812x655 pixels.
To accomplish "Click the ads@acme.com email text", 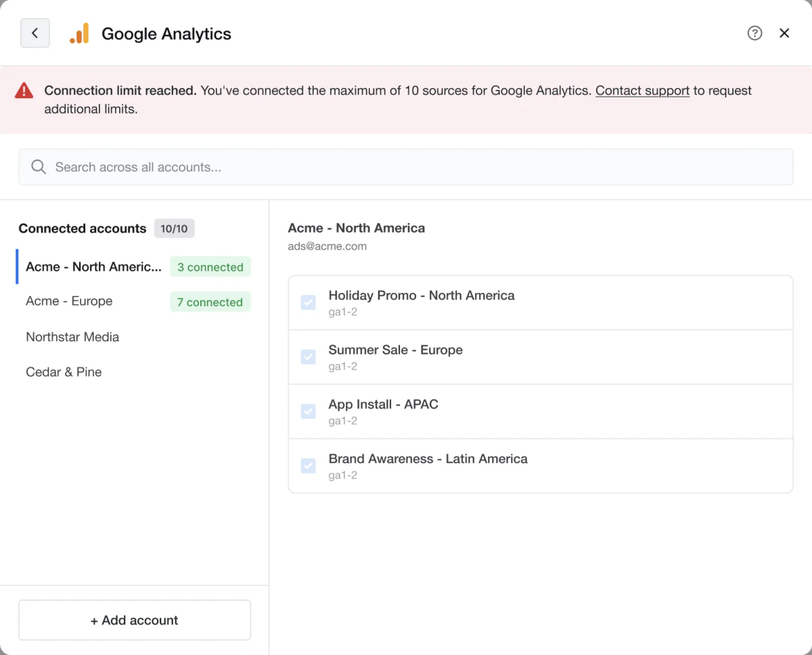I will pos(328,246).
